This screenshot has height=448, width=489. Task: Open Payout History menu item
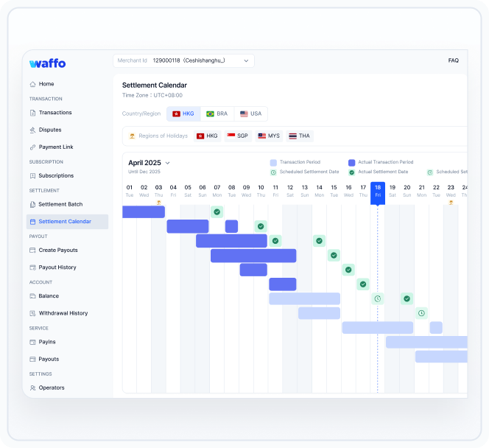click(57, 267)
